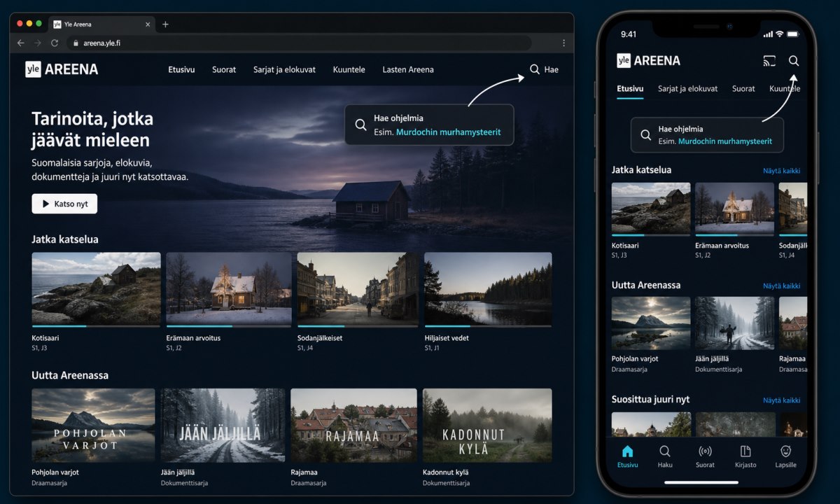
Task: Click the Katso nyt button
Action: pos(64,204)
